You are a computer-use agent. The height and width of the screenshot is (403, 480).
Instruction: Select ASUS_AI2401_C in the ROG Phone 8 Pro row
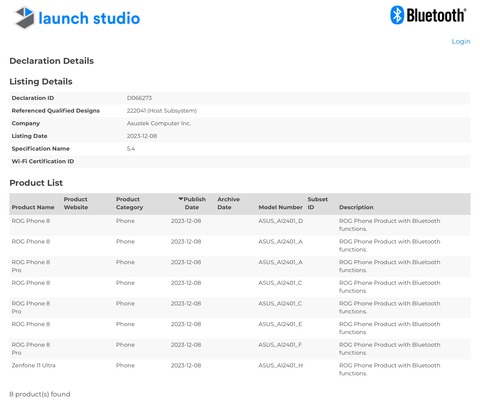coord(280,304)
